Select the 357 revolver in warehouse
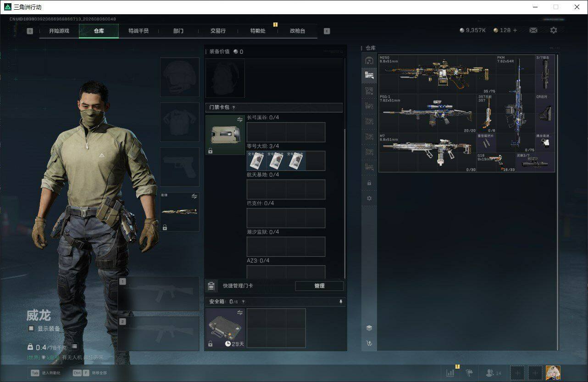Image resolution: width=588 pixels, height=382 pixels. tap(487, 114)
